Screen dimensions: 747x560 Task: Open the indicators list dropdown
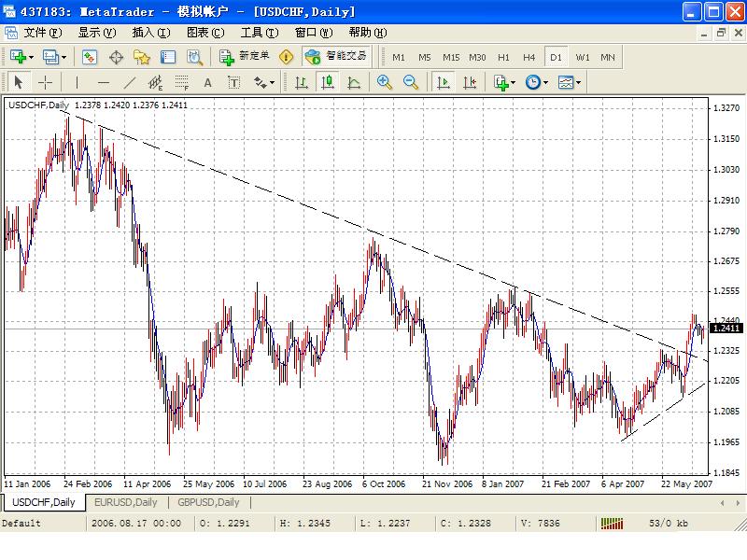(504, 82)
